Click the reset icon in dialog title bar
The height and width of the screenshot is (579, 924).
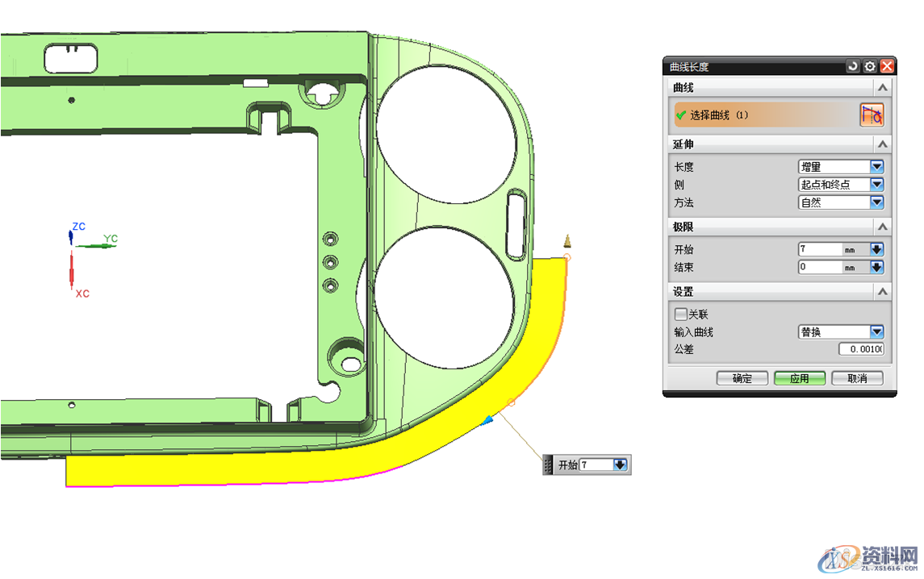(853, 67)
